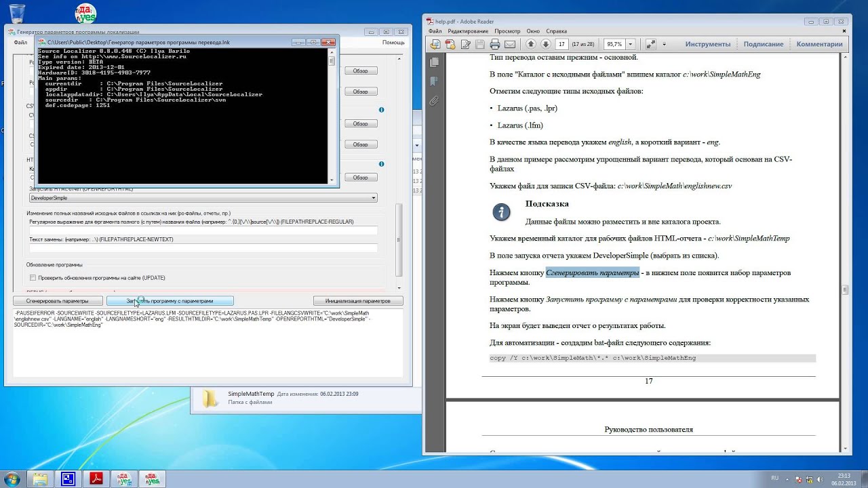
Task: Click the FILEPATHREPLACE-REGULAR regular expression input field
Action: (x=203, y=230)
